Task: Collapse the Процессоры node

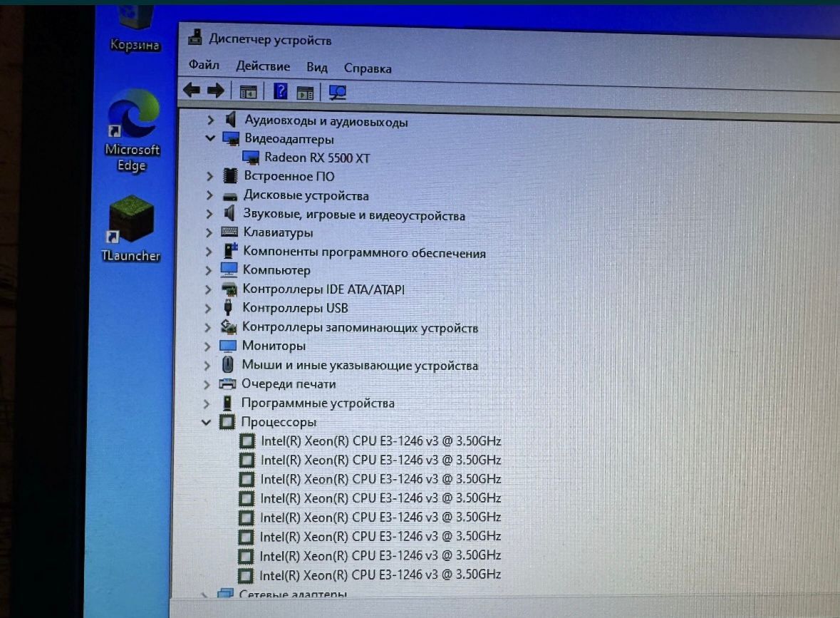Action: (206, 423)
